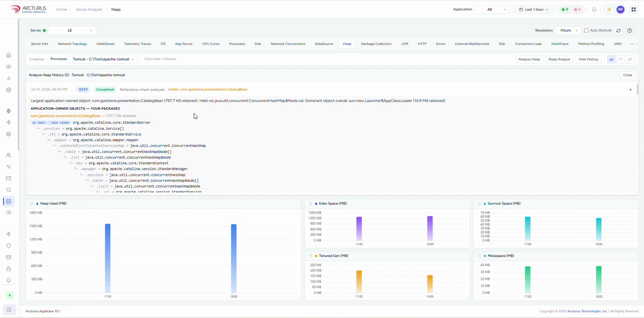Open the Arcturus Technologies, Inc. footer link

[587, 311]
